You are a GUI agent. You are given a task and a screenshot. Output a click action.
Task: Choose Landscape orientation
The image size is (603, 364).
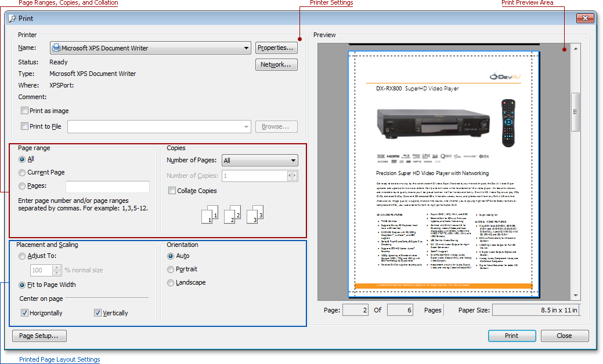pos(171,283)
